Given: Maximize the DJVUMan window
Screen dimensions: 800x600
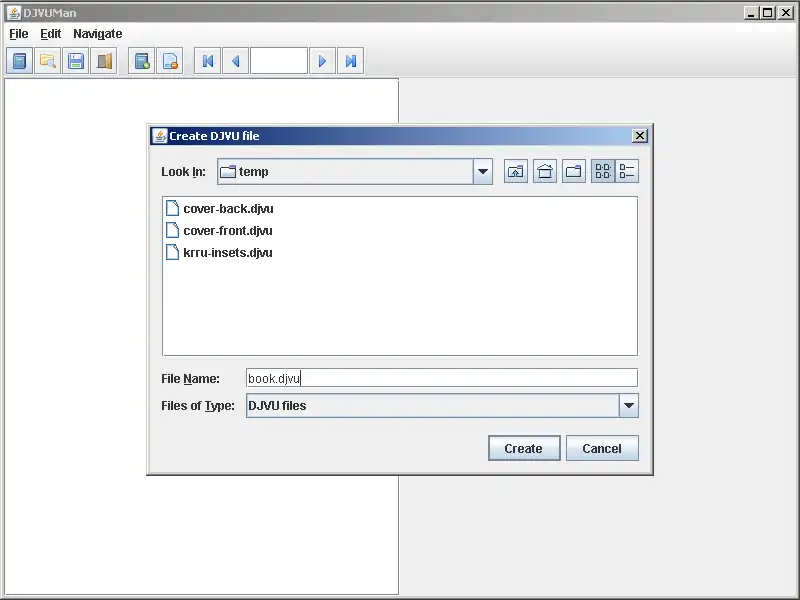Looking at the screenshot, I should click(x=767, y=13).
